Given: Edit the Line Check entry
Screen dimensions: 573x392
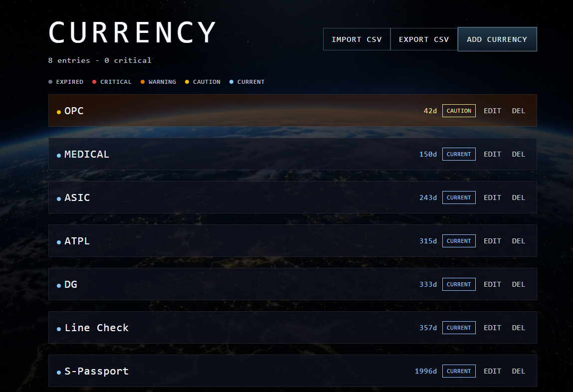Looking at the screenshot, I should click(x=492, y=328).
